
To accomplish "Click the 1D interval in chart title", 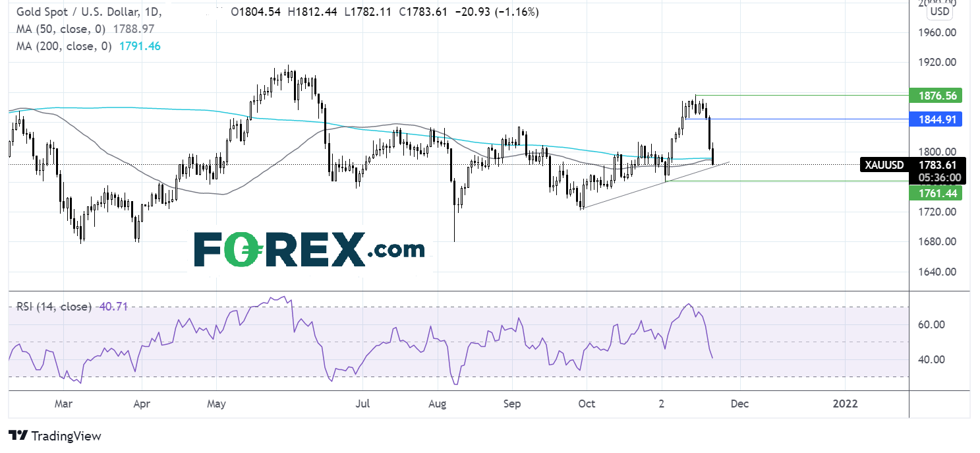I will (x=150, y=13).
